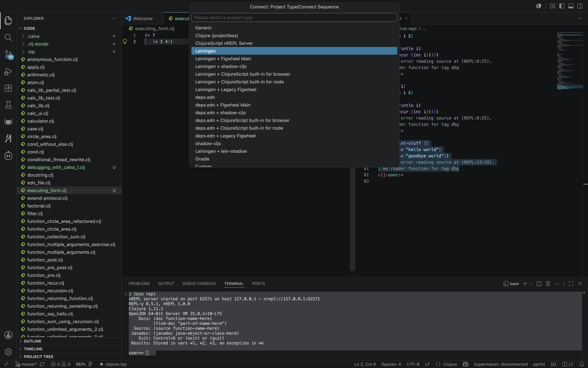The image size is (588, 368).
Task: Choose Generic project type
Action: click(294, 28)
